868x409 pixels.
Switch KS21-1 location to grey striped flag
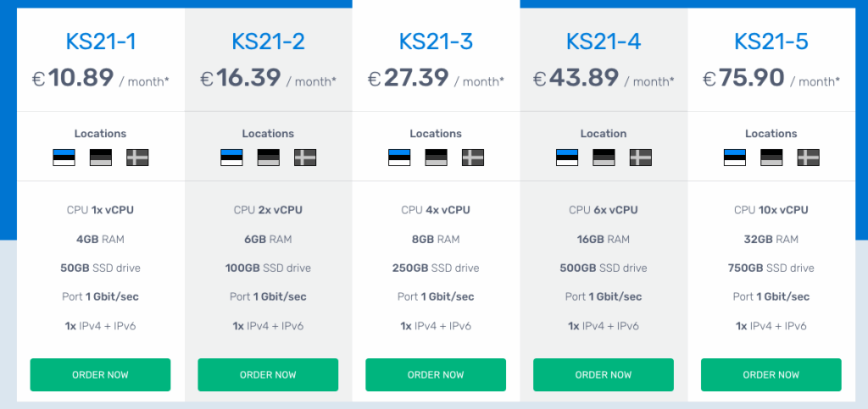(101, 158)
